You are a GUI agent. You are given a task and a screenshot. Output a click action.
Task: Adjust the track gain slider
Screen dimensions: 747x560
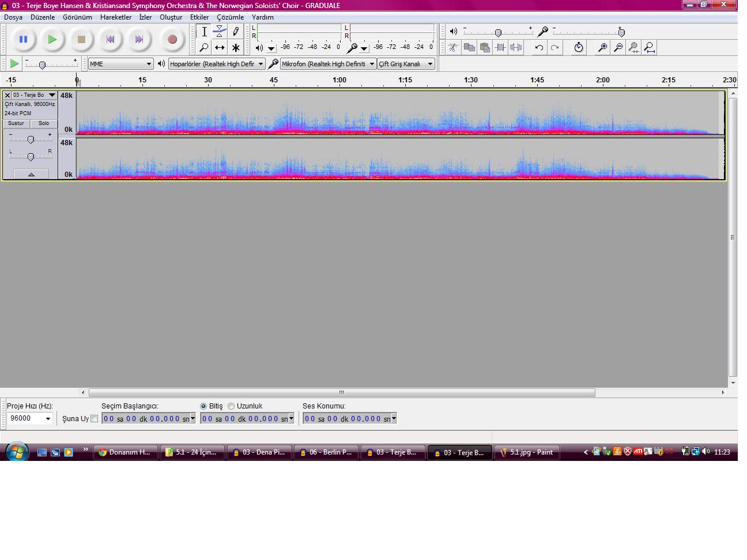tap(31, 139)
